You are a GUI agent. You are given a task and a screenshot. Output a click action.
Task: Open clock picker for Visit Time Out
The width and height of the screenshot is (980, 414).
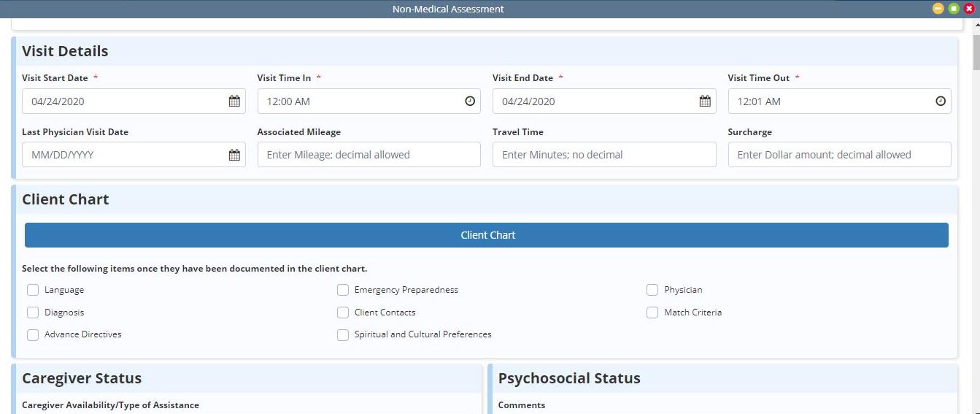941,101
